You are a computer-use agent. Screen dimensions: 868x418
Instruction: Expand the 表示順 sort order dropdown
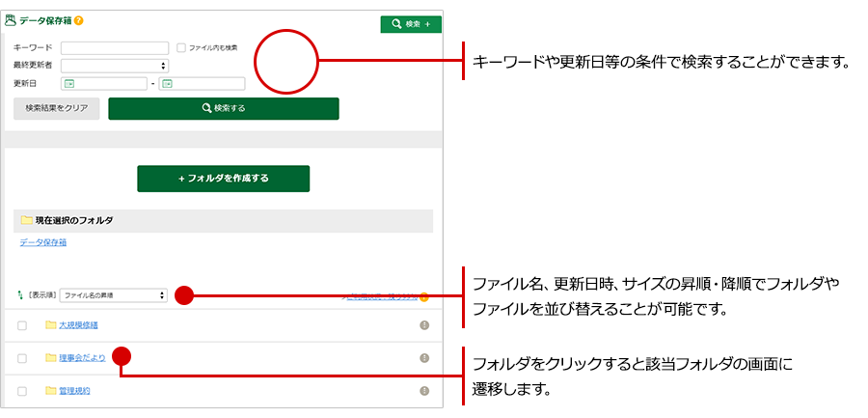[114, 294]
